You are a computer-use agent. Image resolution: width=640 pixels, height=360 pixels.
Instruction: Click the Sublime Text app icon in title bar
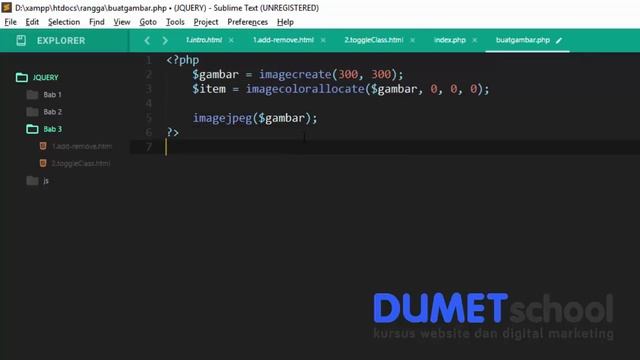pyautogui.click(x=7, y=7)
